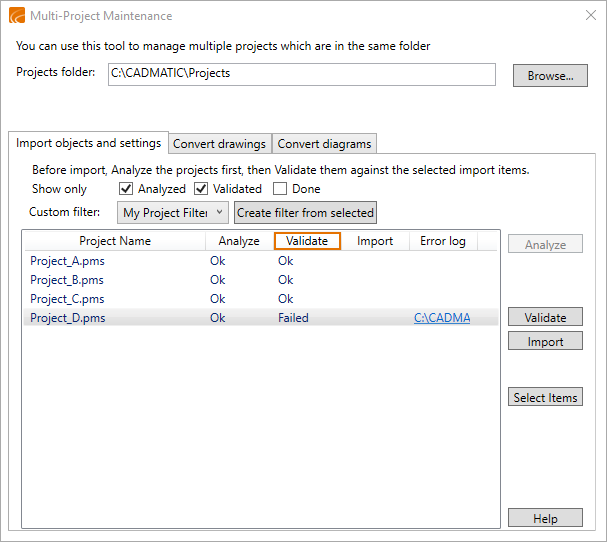Sort by the Project Name column header
This screenshot has width=607, height=542.
(115, 241)
